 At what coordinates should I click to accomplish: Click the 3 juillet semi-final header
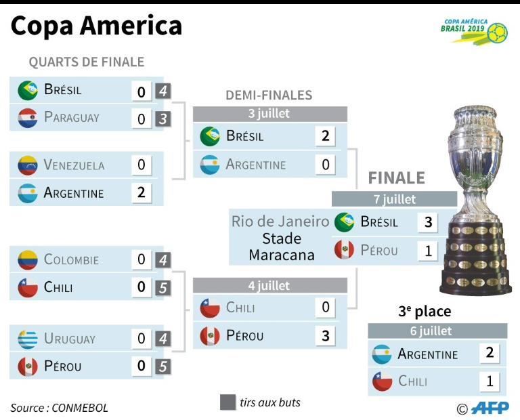tap(270, 114)
